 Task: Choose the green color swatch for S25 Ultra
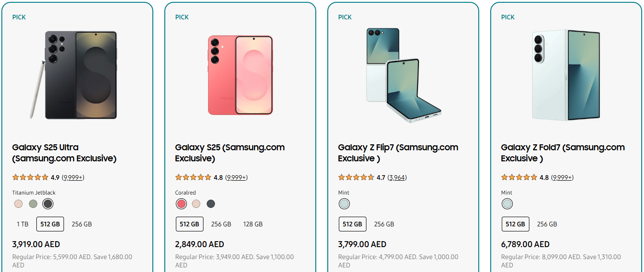33,204
